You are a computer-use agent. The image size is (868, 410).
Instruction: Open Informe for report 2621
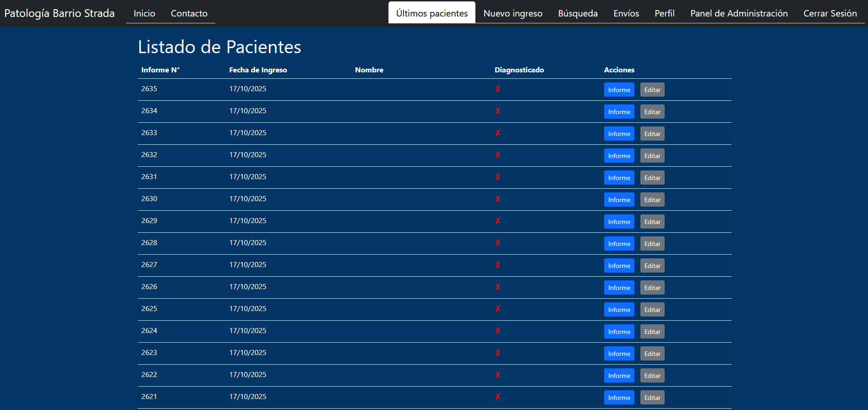point(619,398)
